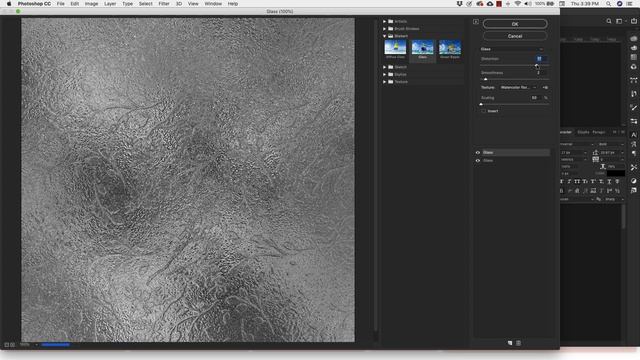The height and width of the screenshot is (360, 640).
Task: Open the crossed tools dock icon
Action: (x=633, y=167)
